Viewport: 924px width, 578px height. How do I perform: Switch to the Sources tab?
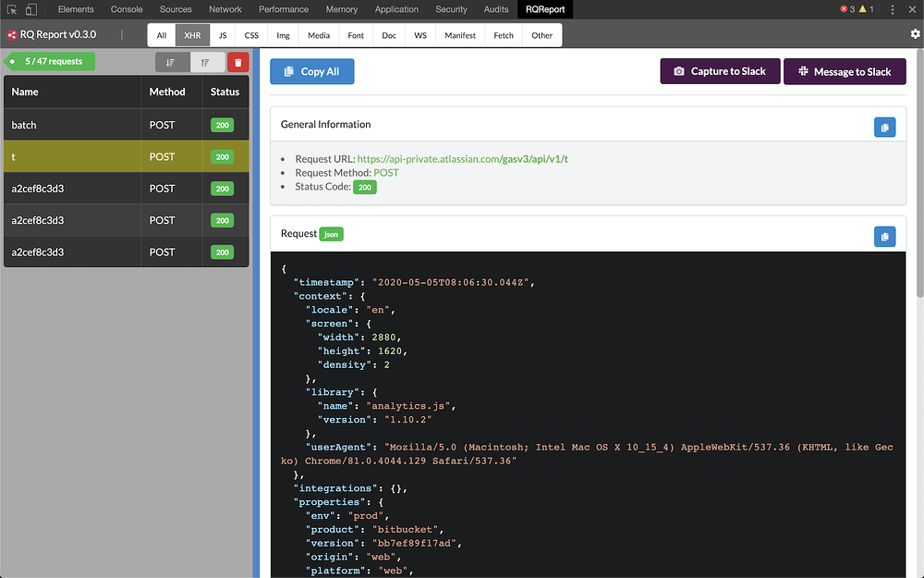pos(176,9)
